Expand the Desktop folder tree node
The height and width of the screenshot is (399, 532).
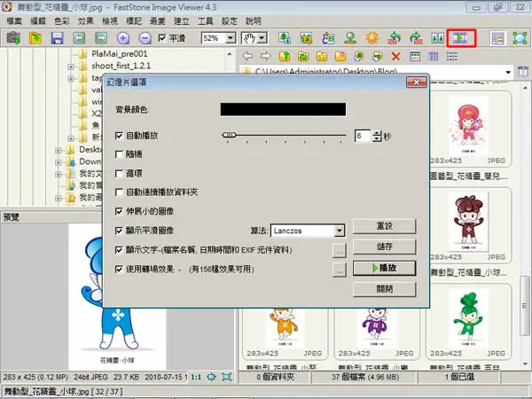point(59,150)
